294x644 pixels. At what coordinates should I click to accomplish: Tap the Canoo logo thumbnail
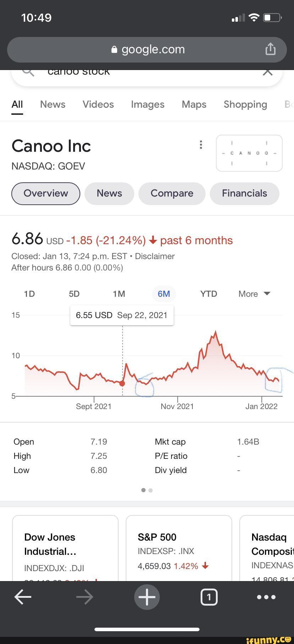(x=249, y=153)
